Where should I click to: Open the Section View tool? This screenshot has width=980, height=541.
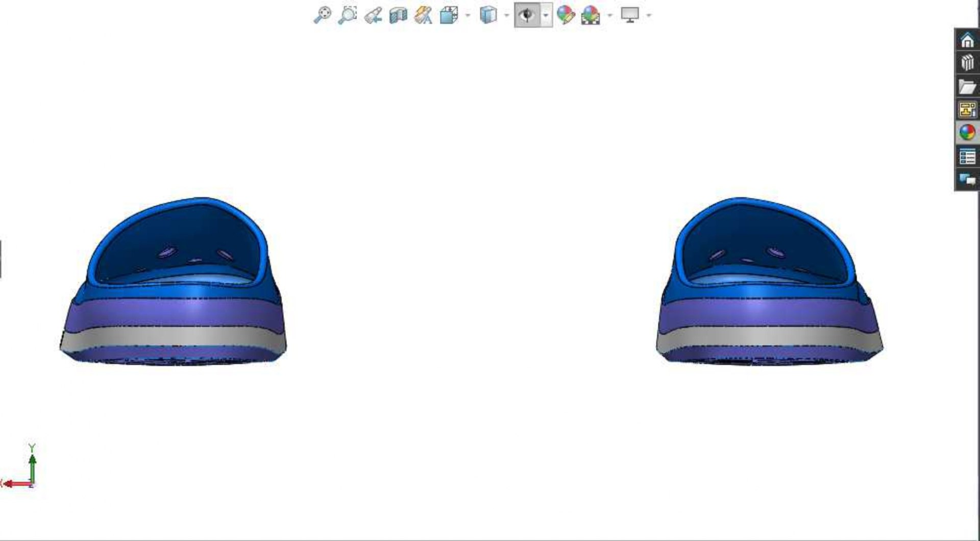398,15
